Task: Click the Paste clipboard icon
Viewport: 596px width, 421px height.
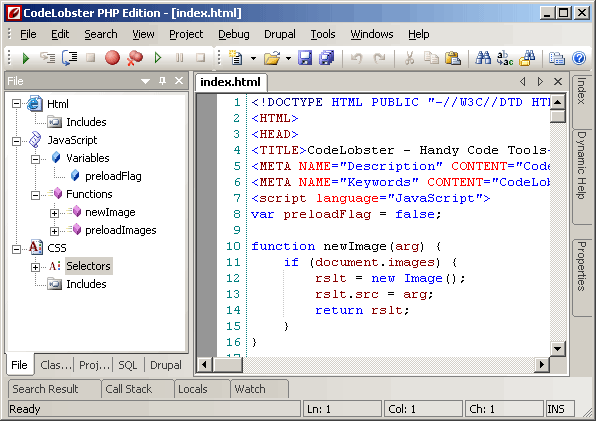Action: pyautogui.click(x=453, y=58)
